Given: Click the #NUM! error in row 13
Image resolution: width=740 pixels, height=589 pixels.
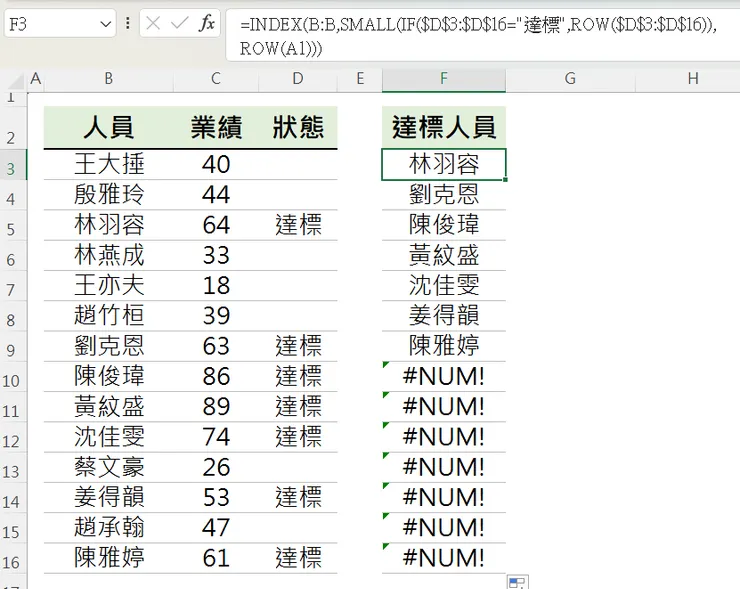Looking at the screenshot, I should (x=444, y=467).
